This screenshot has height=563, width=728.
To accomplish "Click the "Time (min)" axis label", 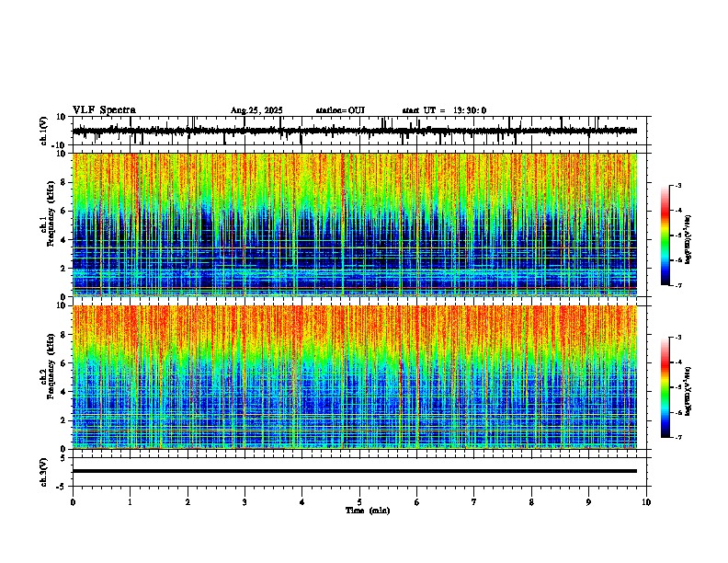I will point(368,511).
